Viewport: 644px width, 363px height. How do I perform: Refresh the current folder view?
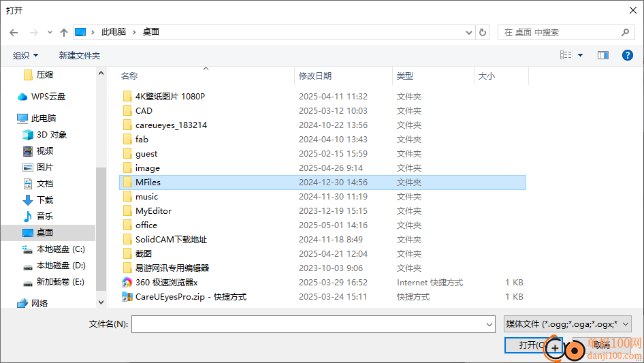click(483, 32)
